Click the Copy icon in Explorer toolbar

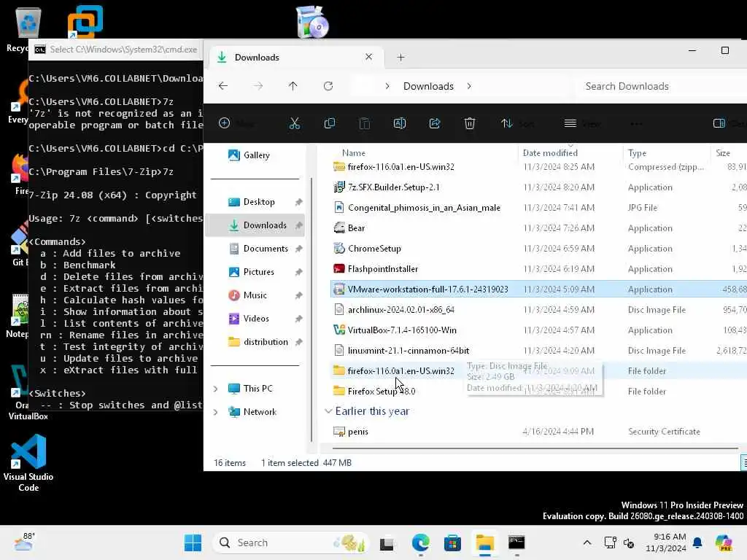(x=329, y=124)
